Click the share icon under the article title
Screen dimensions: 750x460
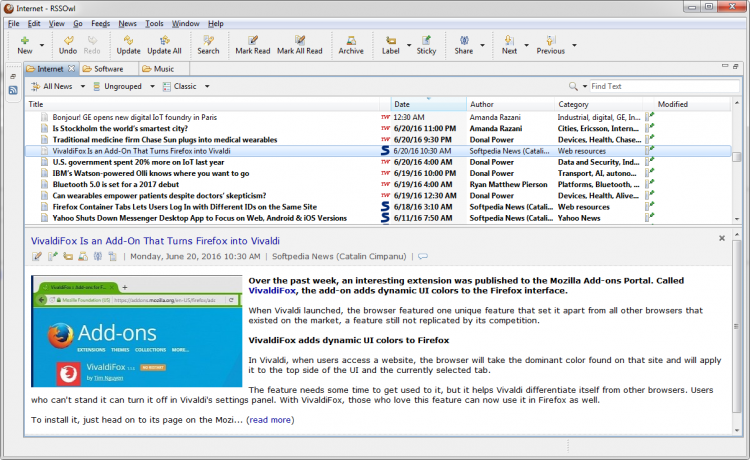tap(98, 256)
